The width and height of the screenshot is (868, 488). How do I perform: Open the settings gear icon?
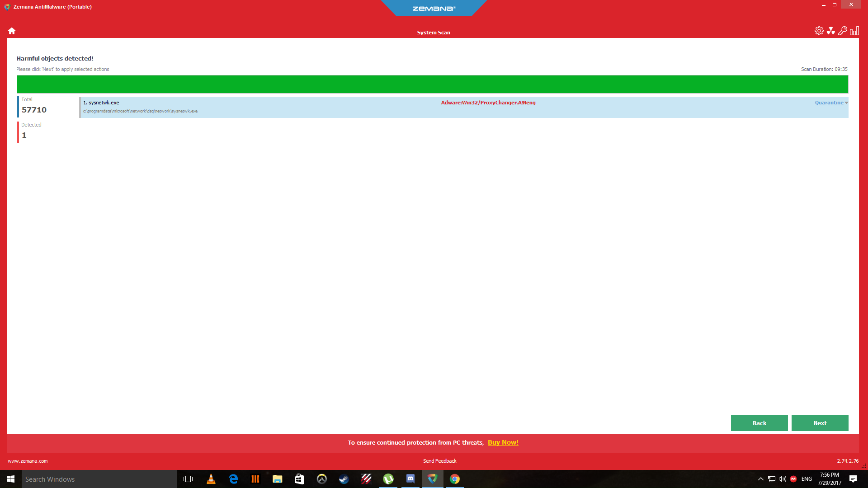click(819, 31)
